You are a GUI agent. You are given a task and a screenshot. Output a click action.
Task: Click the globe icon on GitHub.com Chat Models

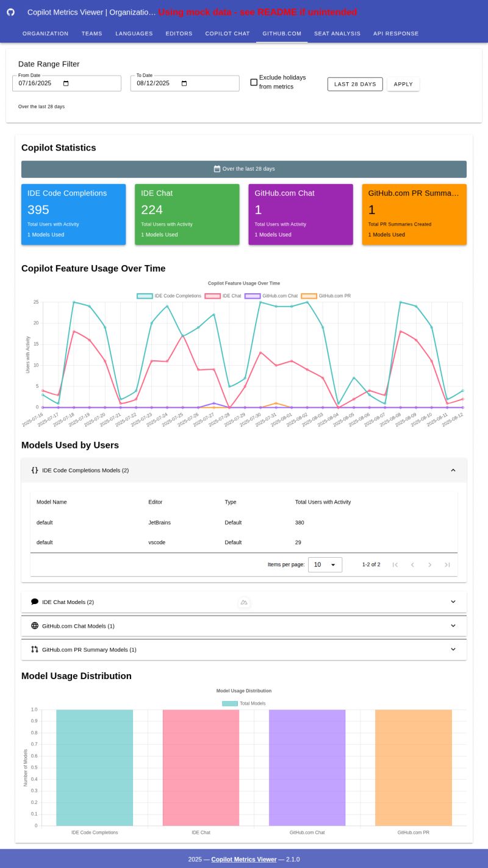(x=34, y=625)
